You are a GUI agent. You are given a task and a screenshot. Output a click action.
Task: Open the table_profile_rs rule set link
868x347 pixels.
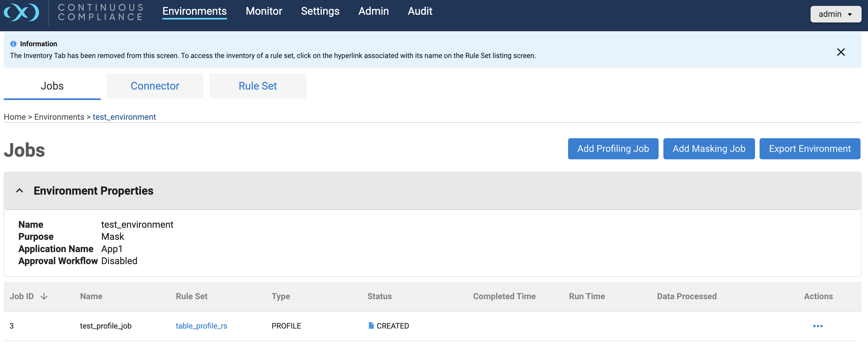point(201,326)
